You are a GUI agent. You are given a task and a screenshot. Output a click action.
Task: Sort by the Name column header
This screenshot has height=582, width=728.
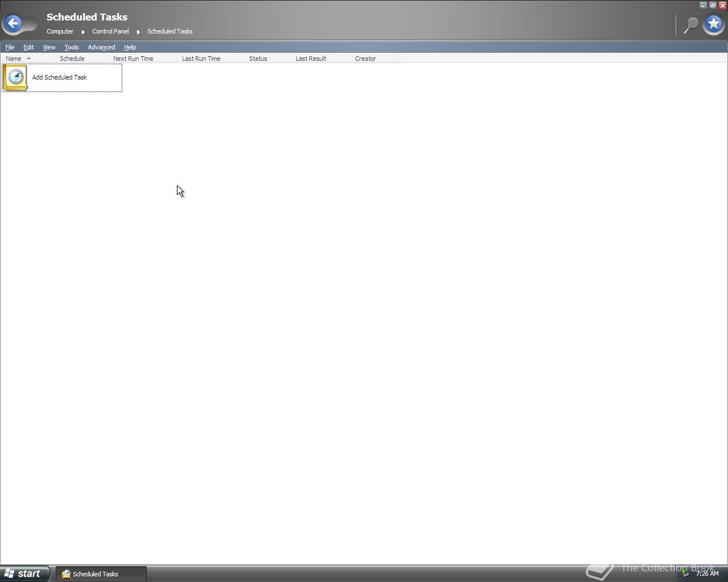point(27,59)
